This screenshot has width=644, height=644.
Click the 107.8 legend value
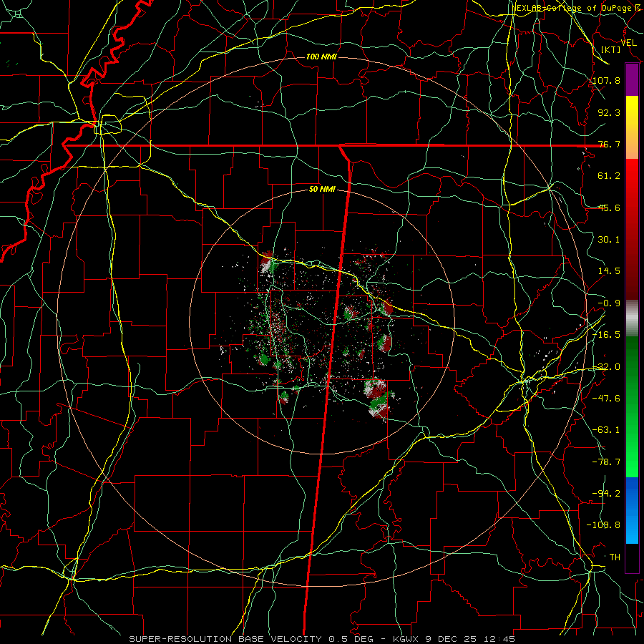click(607, 80)
